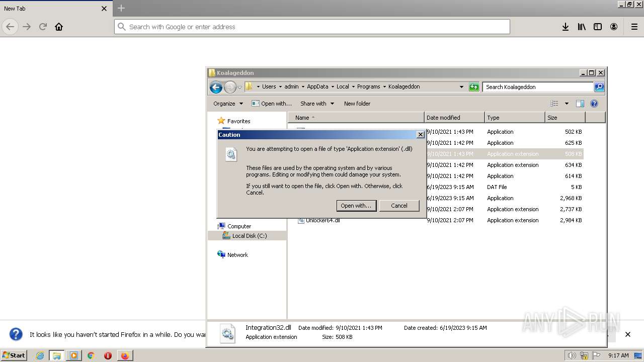Click Firefox taskbar icon

coord(124,355)
